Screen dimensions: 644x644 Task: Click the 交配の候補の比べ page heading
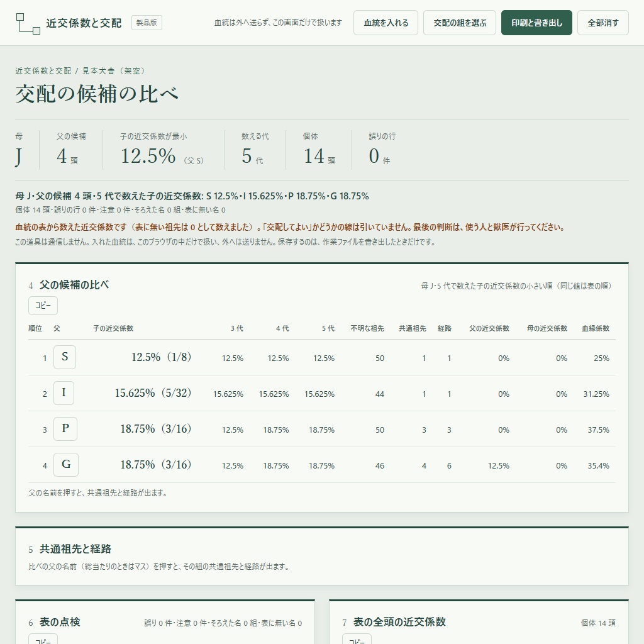[97, 94]
